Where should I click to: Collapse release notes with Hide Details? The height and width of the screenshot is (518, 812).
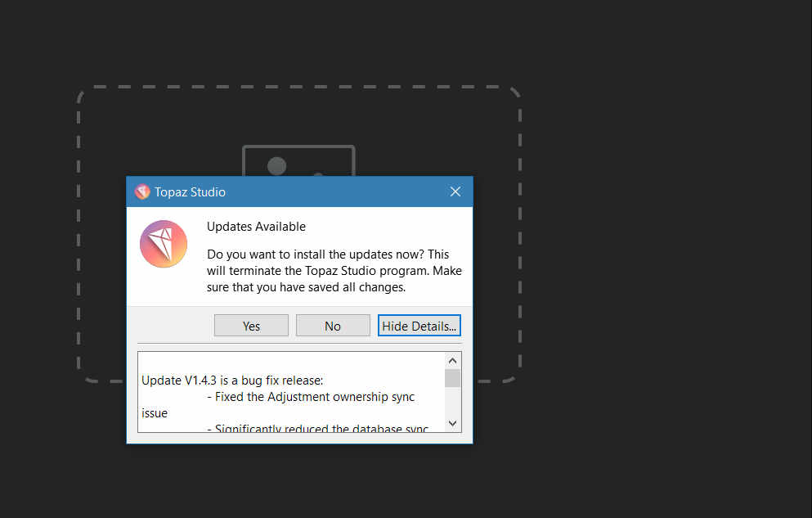point(419,326)
